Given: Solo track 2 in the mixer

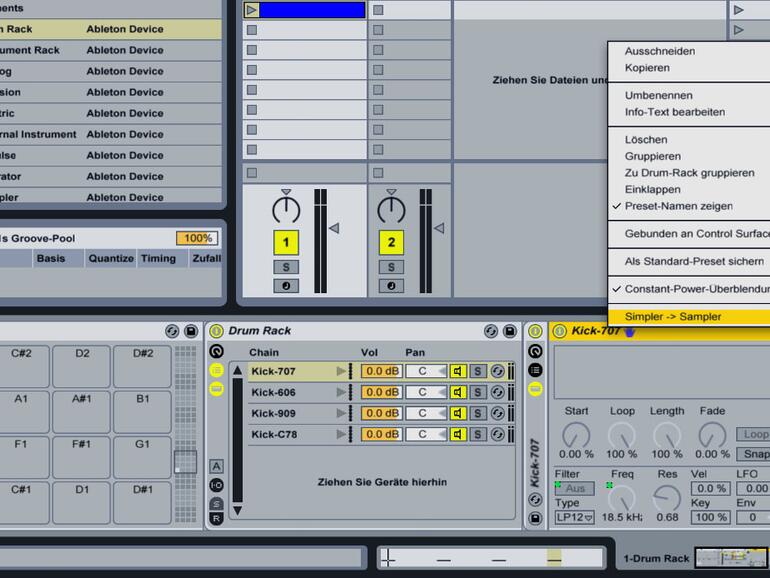Looking at the screenshot, I should coord(391,267).
